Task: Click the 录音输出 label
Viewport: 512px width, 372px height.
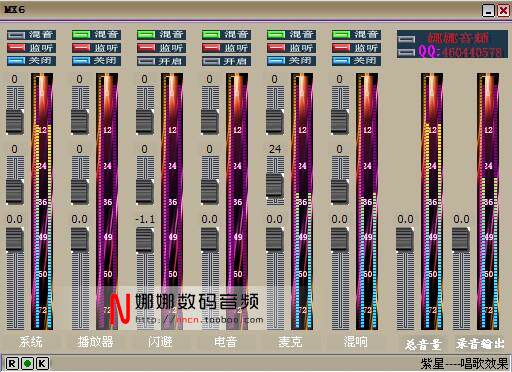Action: (x=480, y=344)
